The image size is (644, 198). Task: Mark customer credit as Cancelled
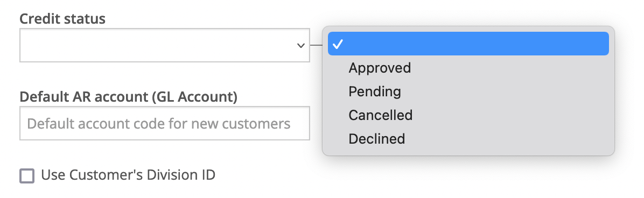tap(380, 115)
